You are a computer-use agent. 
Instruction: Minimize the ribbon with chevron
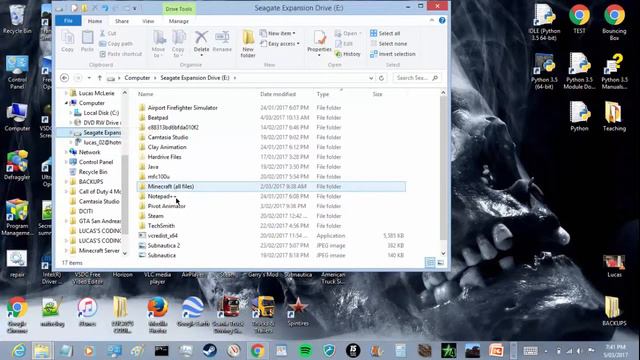(x=432, y=20)
